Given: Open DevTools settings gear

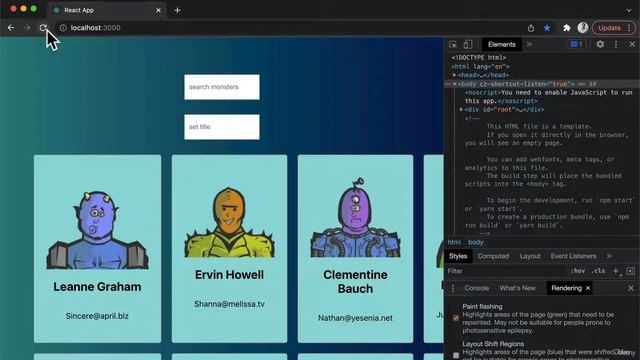Looking at the screenshot, I should (x=600, y=44).
